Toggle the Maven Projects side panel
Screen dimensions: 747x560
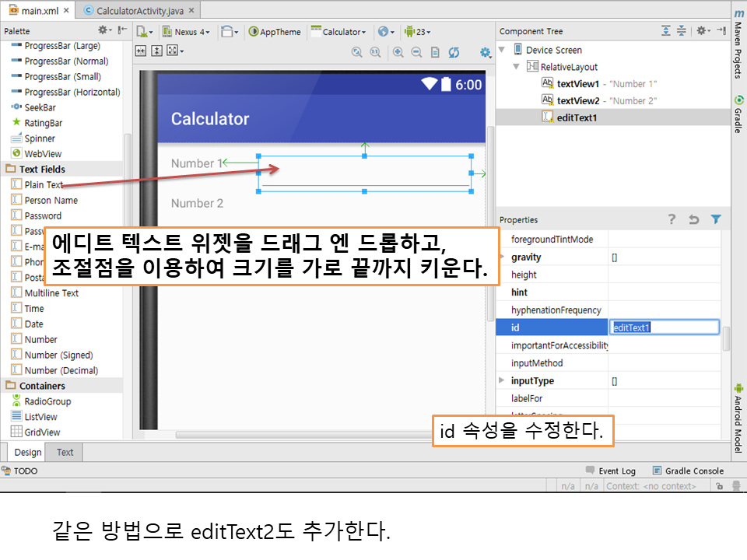[738, 48]
